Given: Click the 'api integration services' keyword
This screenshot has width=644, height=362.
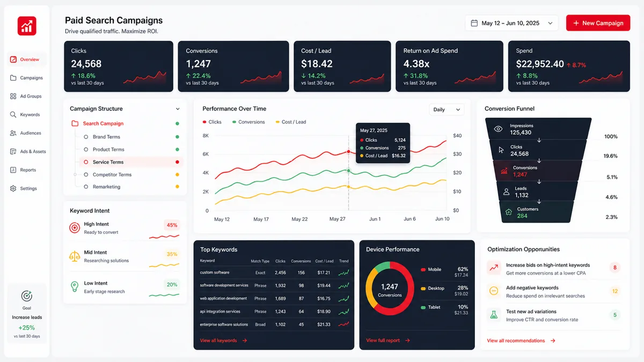Looking at the screenshot, I should 220,312.
